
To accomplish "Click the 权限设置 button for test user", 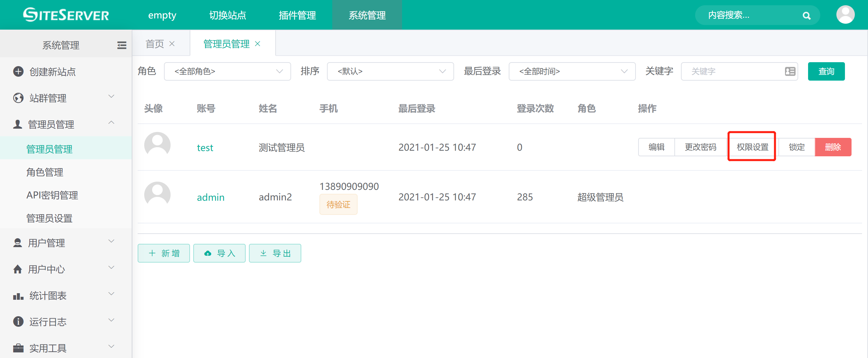I will (x=751, y=147).
